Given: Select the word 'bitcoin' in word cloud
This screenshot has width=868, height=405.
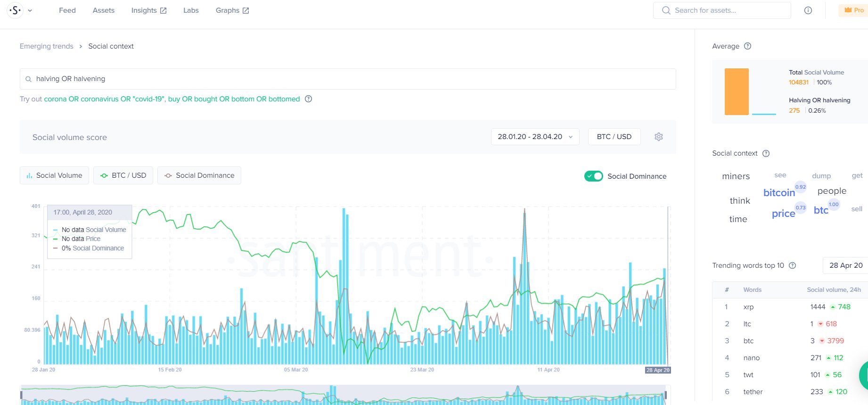Looking at the screenshot, I should coord(779,193).
